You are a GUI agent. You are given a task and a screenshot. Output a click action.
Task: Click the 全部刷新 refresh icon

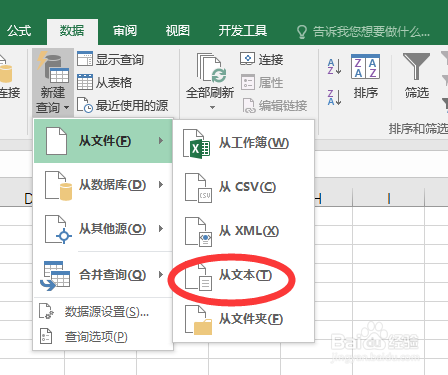click(x=211, y=67)
